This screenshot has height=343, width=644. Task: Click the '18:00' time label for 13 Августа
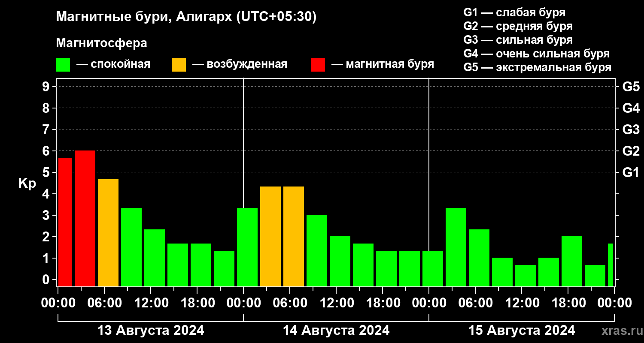point(197,303)
